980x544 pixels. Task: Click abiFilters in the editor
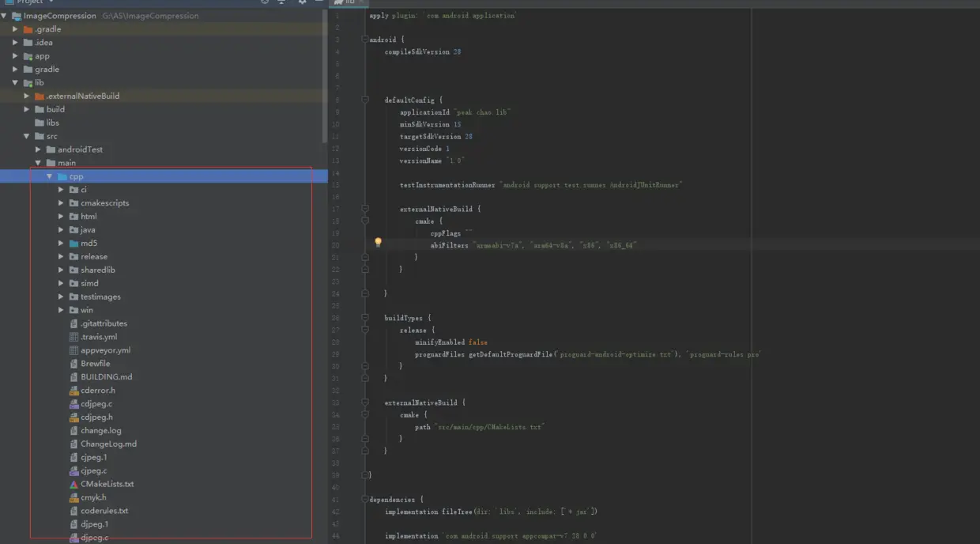(x=449, y=245)
